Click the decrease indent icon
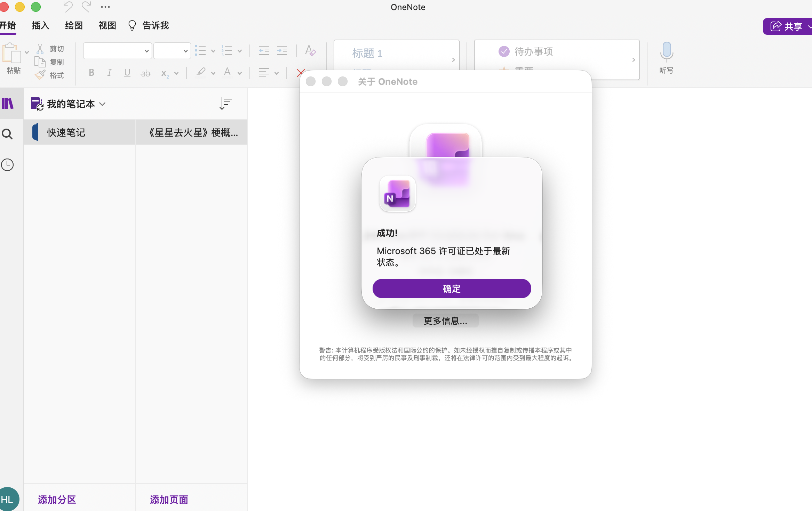The height and width of the screenshot is (511, 812). [x=264, y=51]
